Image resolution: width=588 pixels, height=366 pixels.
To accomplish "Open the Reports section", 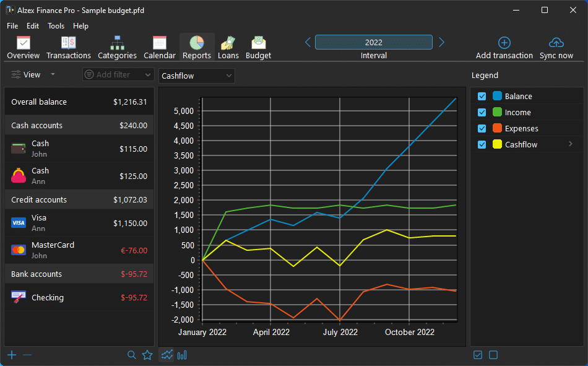I will pos(196,48).
